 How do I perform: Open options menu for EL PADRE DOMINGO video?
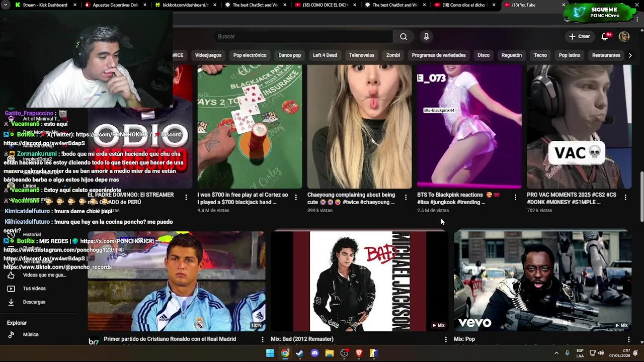point(186,198)
